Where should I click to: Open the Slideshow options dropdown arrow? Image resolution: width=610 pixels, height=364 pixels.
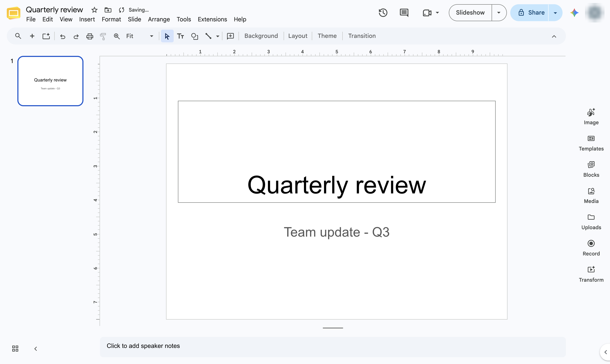pos(499,12)
